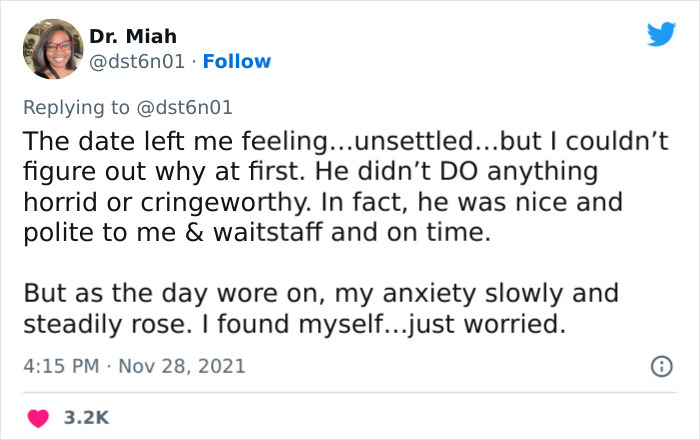Click the Nov 28, 2021 date

[x=185, y=367]
